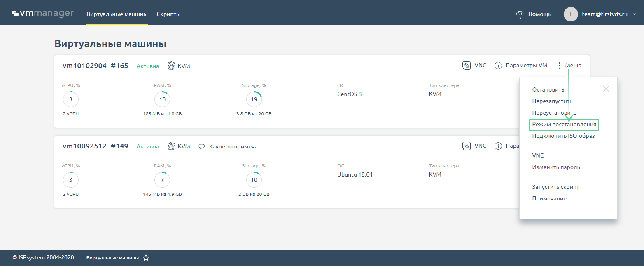Click the Ubuntu 18.04 OS value

coord(355,174)
